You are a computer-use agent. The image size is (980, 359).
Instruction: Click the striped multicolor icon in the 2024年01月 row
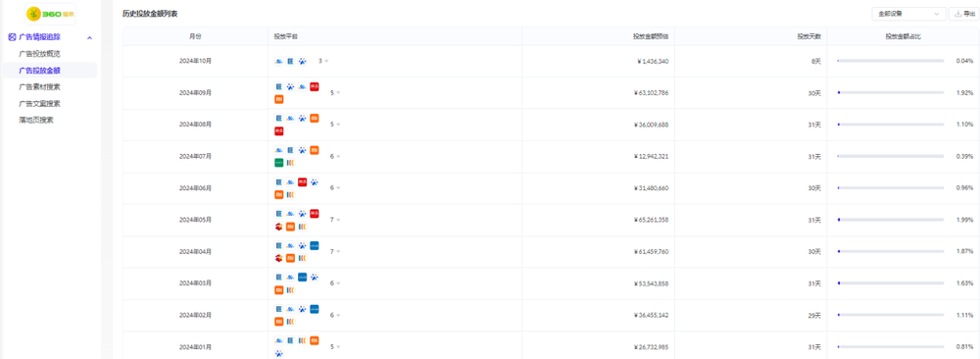303,341
